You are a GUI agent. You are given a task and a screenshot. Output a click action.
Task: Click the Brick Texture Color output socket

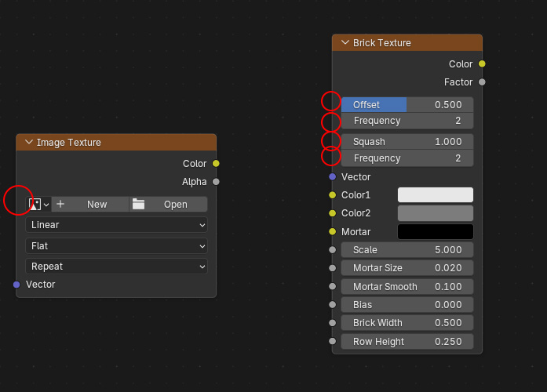[482, 64]
